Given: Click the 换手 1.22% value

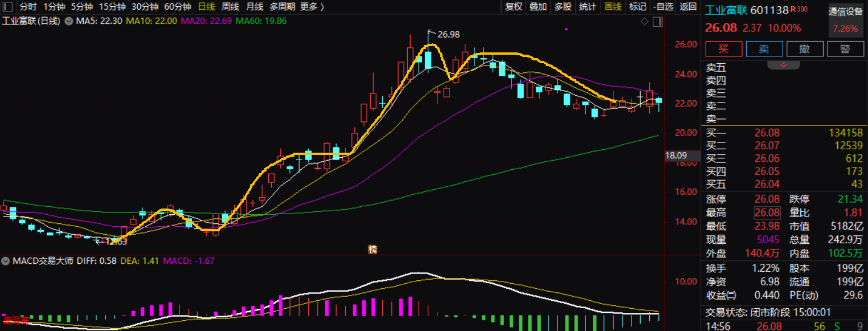Looking at the screenshot, I should [766, 268].
